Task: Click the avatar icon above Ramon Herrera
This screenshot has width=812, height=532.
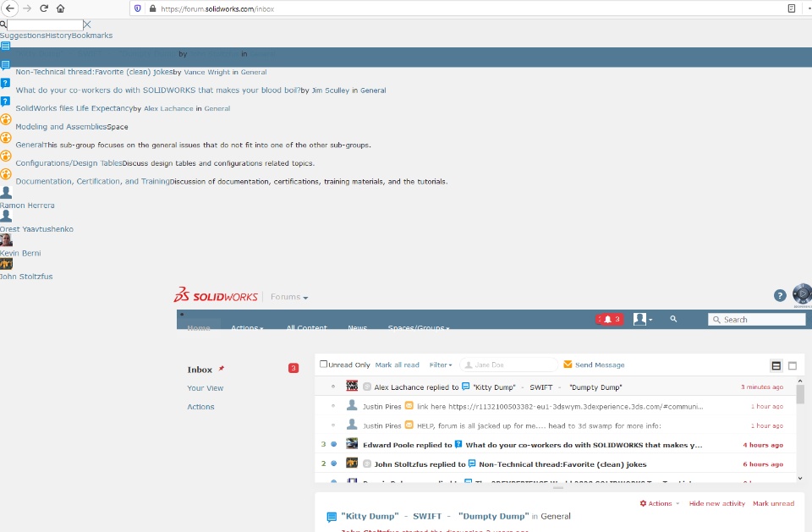Action: pos(6,192)
